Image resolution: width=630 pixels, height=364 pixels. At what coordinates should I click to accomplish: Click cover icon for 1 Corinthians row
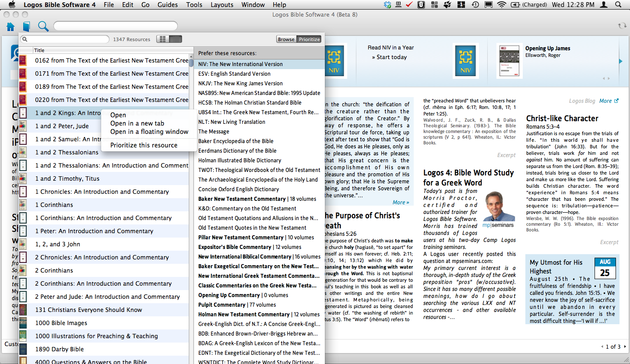tap(23, 205)
